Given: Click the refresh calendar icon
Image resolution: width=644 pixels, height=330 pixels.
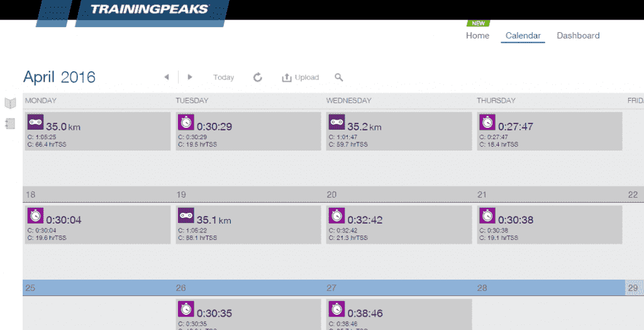Looking at the screenshot, I should tap(257, 77).
